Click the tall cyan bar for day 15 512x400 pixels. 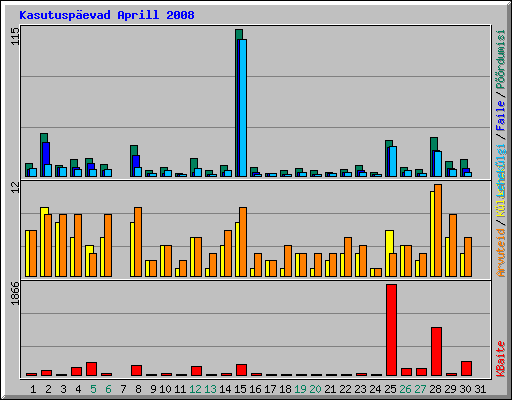(x=243, y=108)
